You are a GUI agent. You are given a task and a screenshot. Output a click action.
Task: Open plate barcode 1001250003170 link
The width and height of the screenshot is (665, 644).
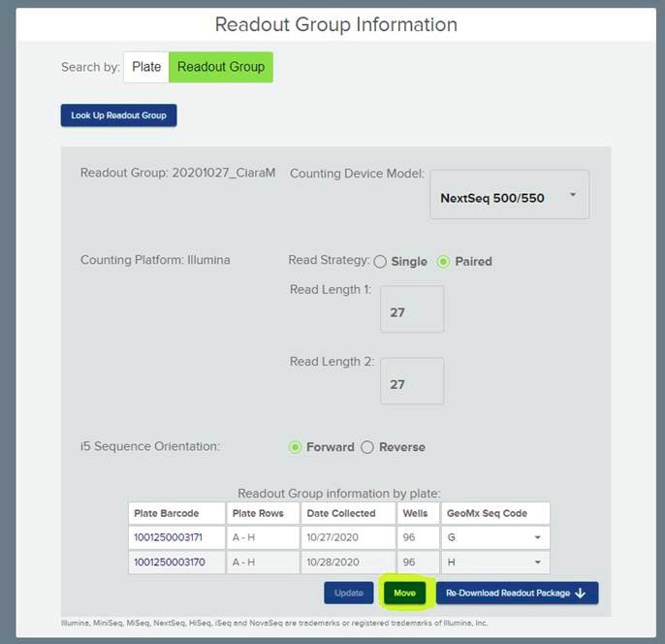tap(169, 563)
